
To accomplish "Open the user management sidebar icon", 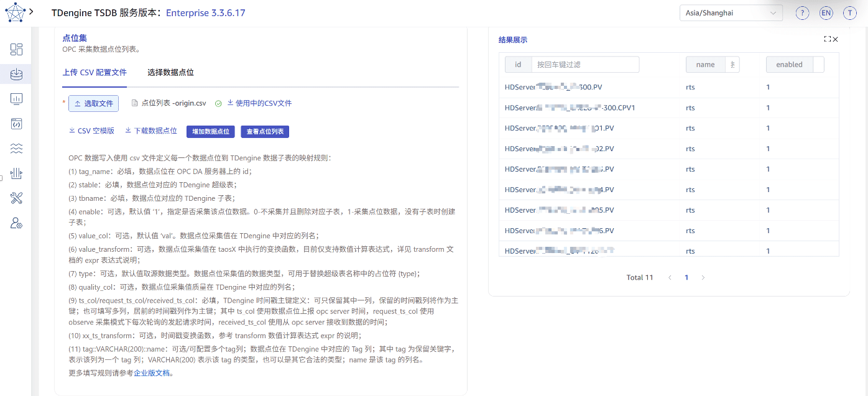I will pos(17,223).
